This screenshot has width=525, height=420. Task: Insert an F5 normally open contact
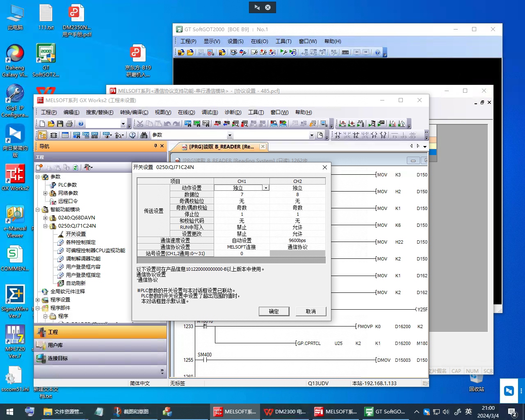pyautogui.click(x=338, y=135)
